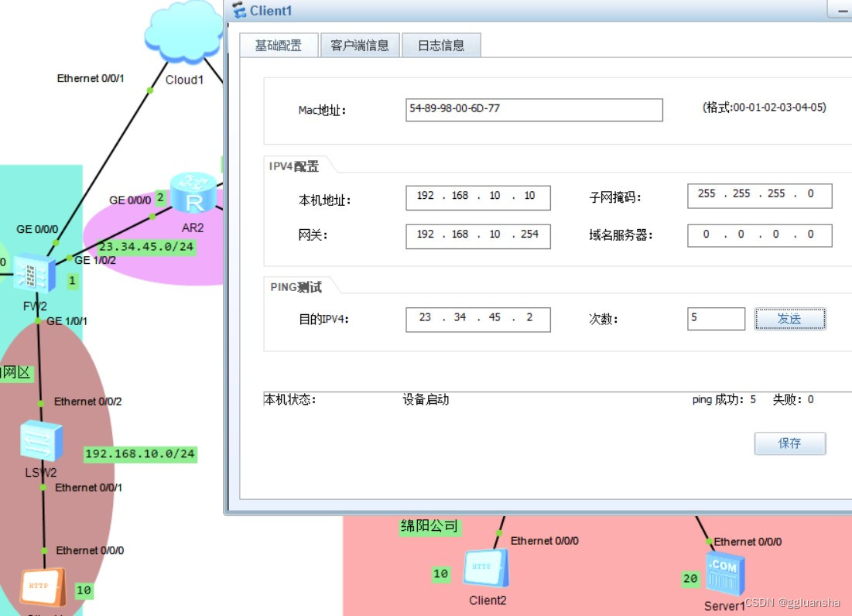Viewport: 852px width, 616px height.
Task: Open the LSW2 switch device
Action: pos(43,441)
